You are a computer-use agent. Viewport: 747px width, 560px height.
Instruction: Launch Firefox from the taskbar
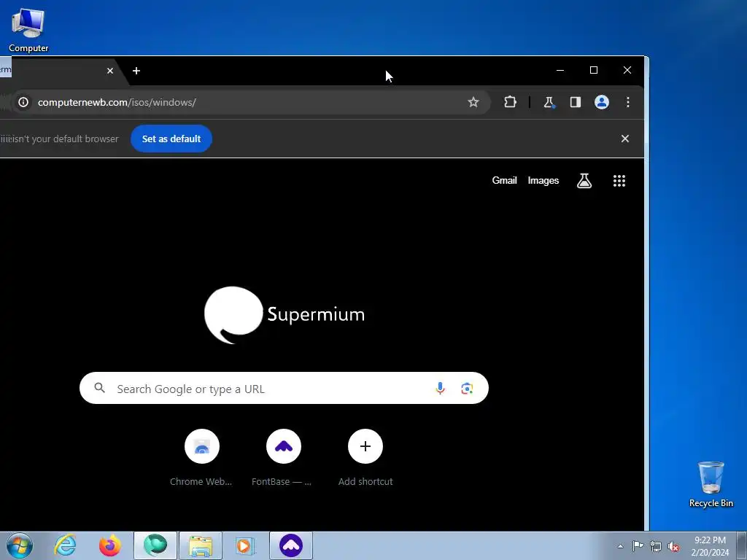click(110, 545)
